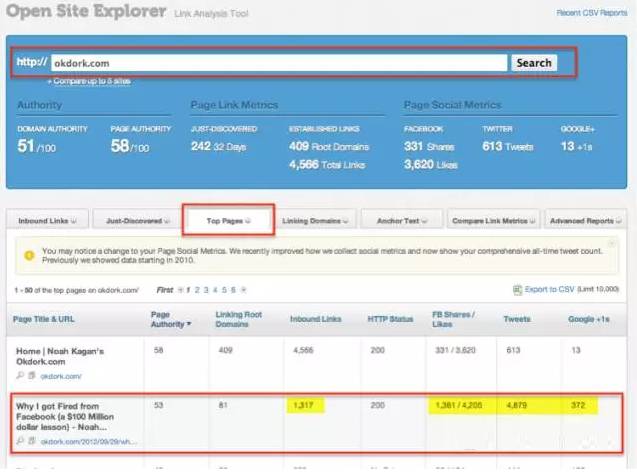The height and width of the screenshot is (472, 637).
Task: Sort by FB Shares / Likes column header
Action: coord(453,319)
